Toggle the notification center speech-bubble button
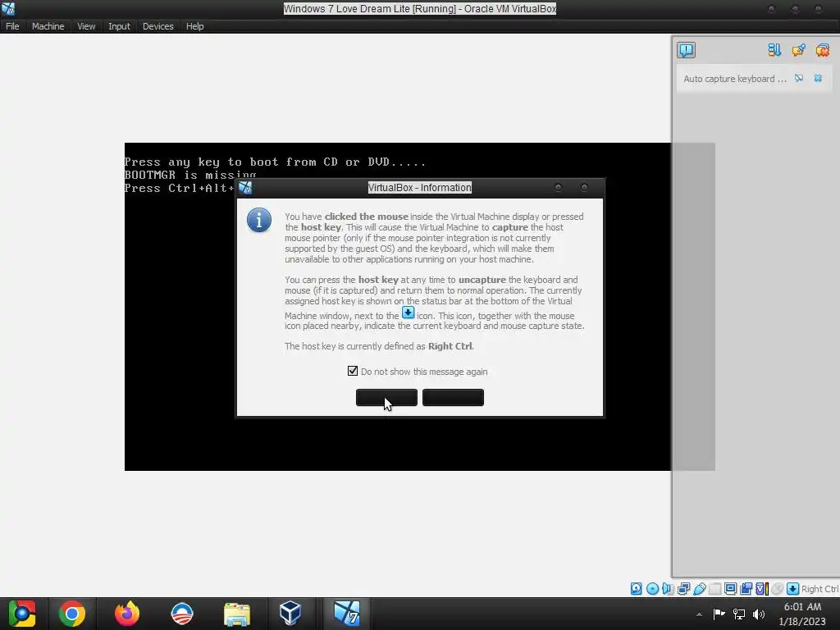The height and width of the screenshot is (630, 840). tap(687, 50)
